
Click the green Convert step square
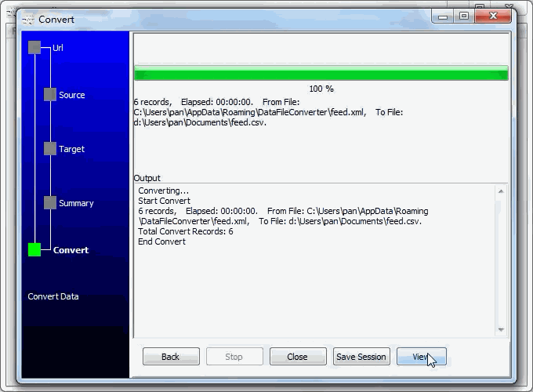34,250
